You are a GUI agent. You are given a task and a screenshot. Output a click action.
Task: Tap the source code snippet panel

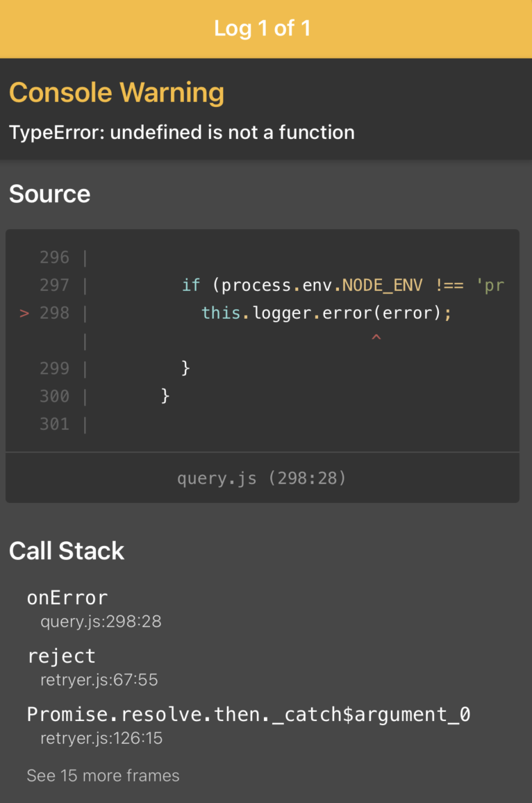(x=262, y=340)
